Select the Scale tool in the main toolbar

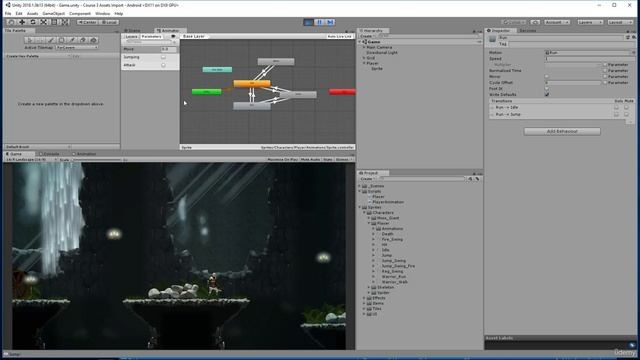pyautogui.click(x=44, y=22)
